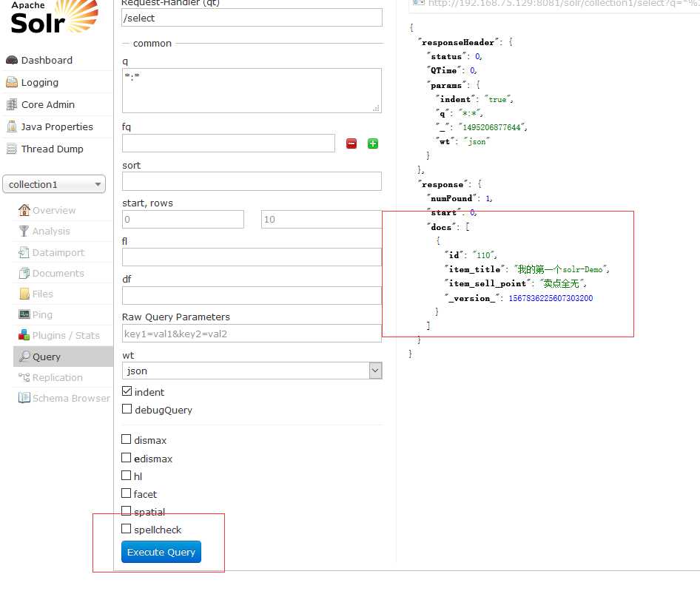Click the Dataimport document icon
Viewport: 700px width, 591px height.
click(24, 252)
